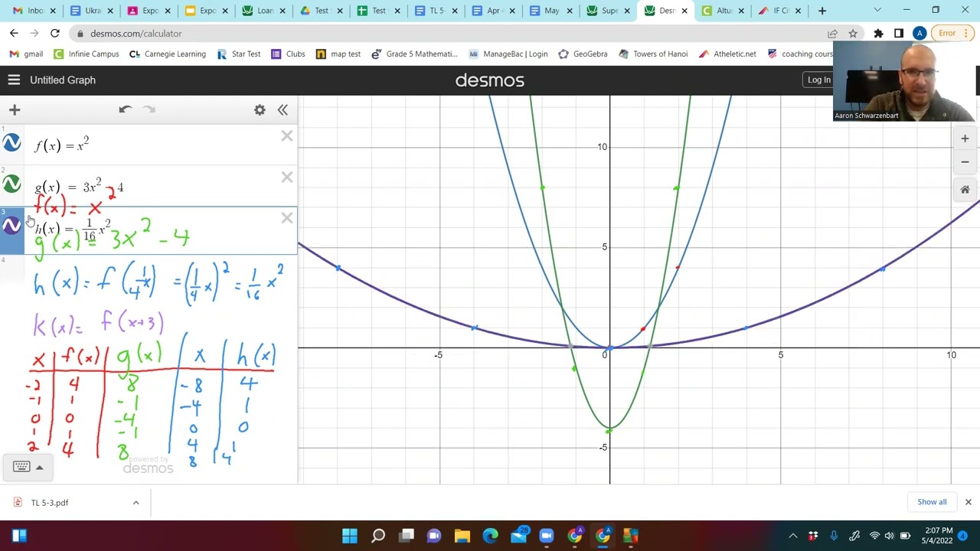The image size is (980, 551).
Task: Bookmark this page with star icon
Action: pyautogui.click(x=853, y=34)
